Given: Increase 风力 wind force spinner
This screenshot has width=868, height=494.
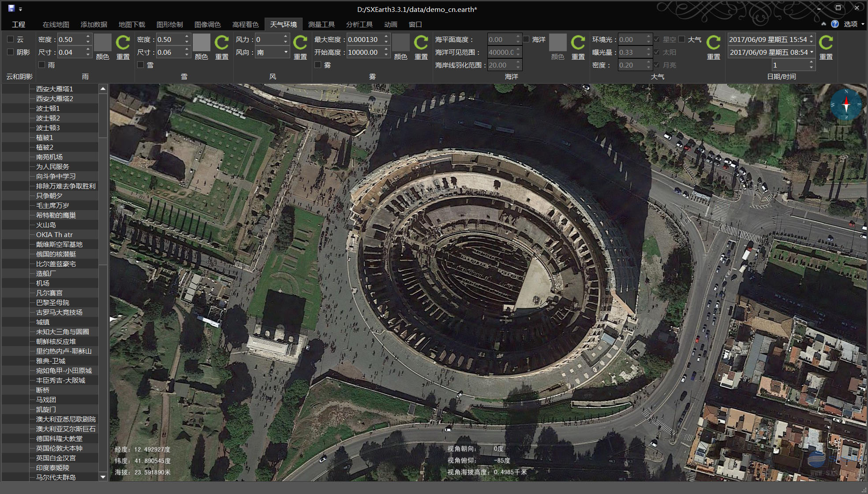Looking at the screenshot, I should 286,37.
